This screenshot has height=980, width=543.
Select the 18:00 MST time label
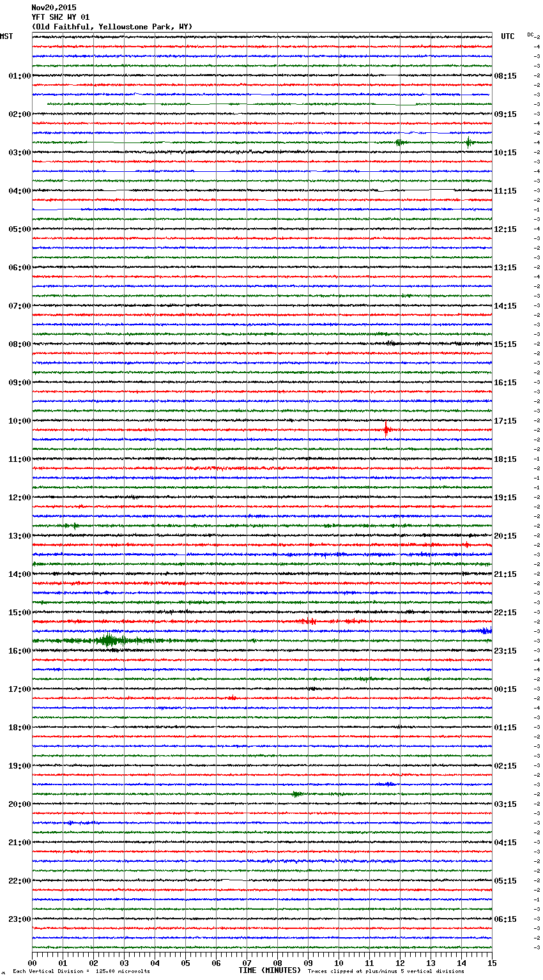20,728
